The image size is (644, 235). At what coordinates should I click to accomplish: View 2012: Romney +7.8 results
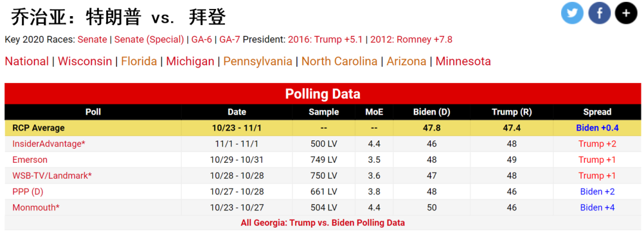411,40
